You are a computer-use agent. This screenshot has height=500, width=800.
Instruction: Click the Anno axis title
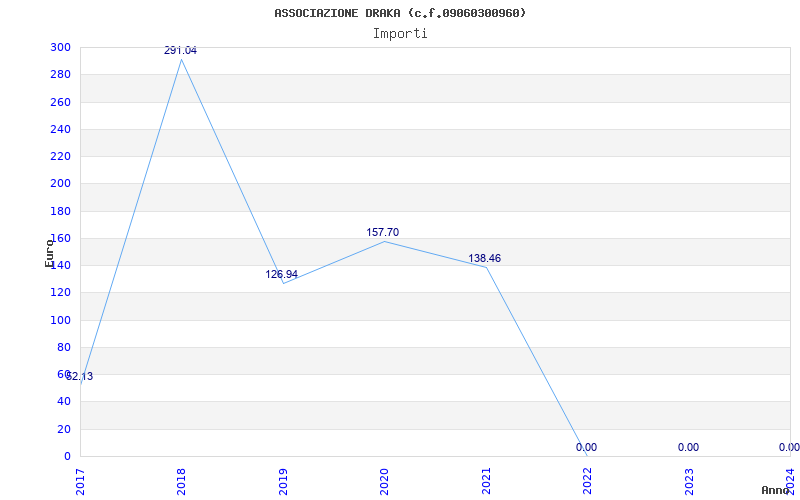pos(776,490)
